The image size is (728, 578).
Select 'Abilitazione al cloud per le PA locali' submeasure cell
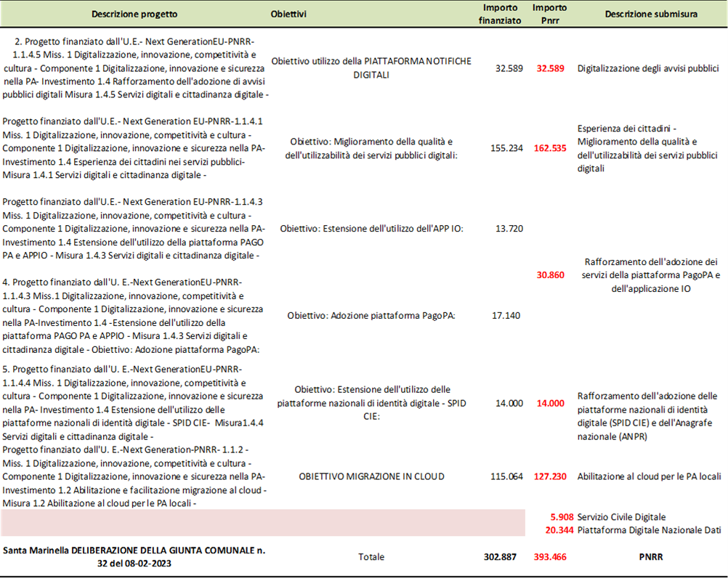click(649, 477)
